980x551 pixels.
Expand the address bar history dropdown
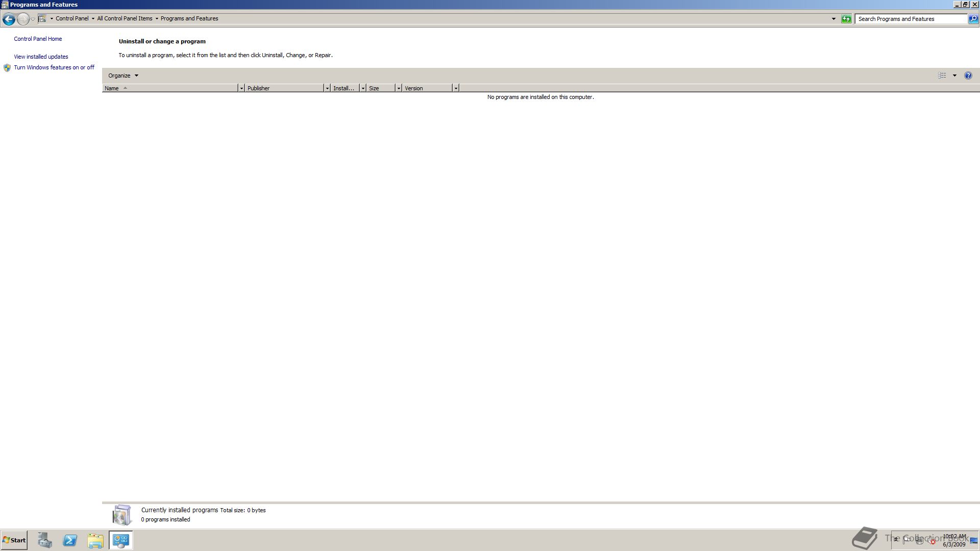834,19
